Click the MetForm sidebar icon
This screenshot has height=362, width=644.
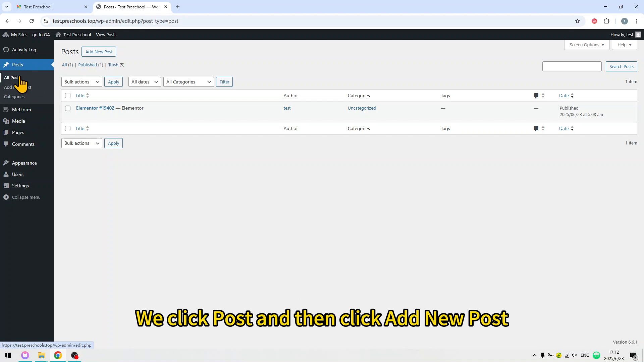click(x=6, y=110)
